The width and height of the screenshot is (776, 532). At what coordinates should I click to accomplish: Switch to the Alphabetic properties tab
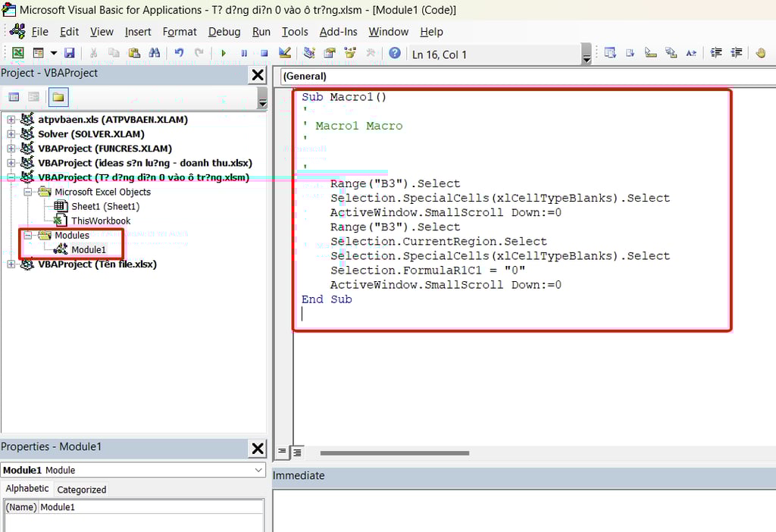[27, 489]
